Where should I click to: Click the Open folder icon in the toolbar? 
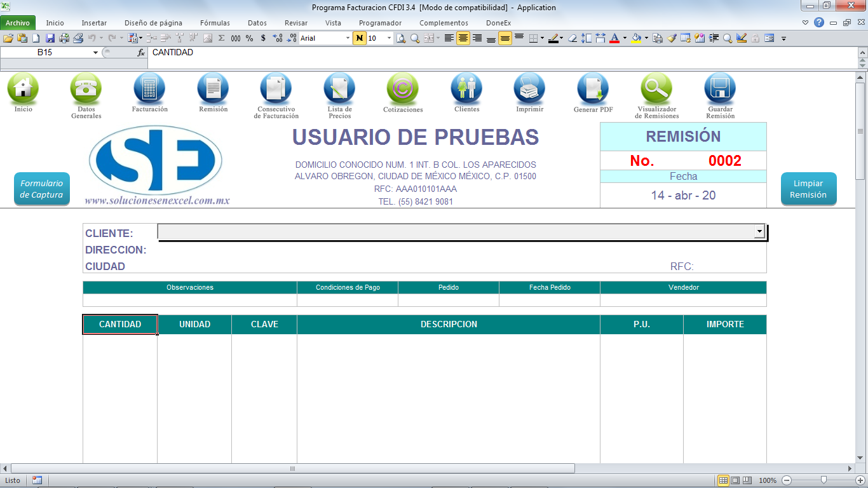pyautogui.click(x=8, y=38)
